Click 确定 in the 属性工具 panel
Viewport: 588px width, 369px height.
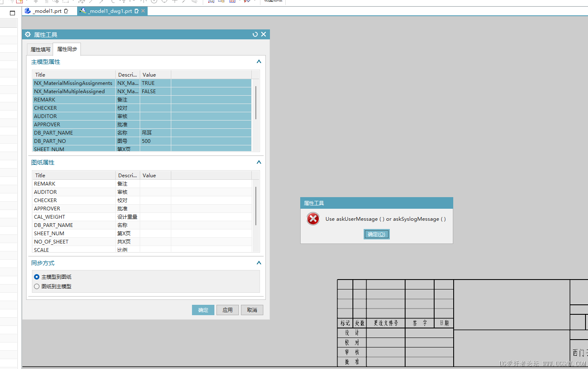[x=203, y=310]
